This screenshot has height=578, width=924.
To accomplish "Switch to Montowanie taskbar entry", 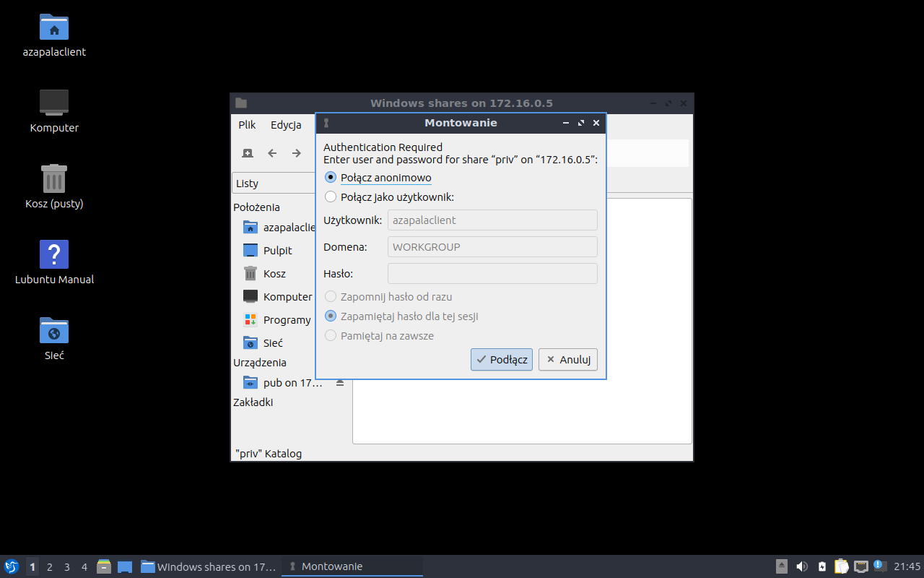I will [352, 566].
